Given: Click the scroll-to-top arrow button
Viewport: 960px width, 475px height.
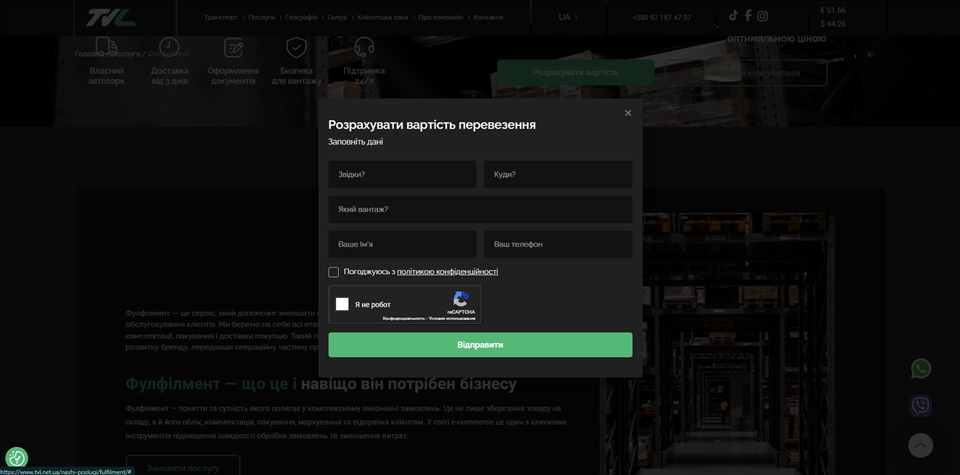Looking at the screenshot, I should pyautogui.click(x=921, y=445).
